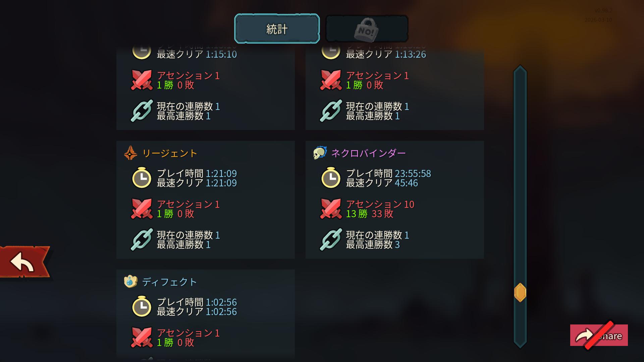Click the Share button
The height and width of the screenshot is (362, 644).
(599, 335)
